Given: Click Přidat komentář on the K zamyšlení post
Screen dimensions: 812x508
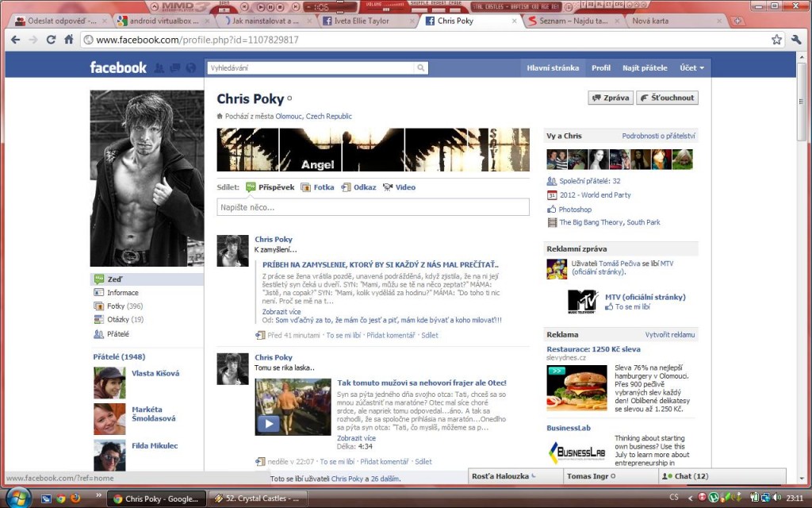Looking at the screenshot, I should click(x=391, y=336).
